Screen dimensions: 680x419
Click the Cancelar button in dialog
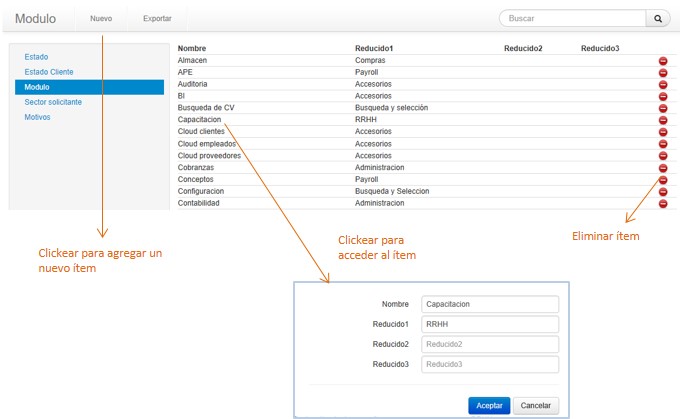537,405
